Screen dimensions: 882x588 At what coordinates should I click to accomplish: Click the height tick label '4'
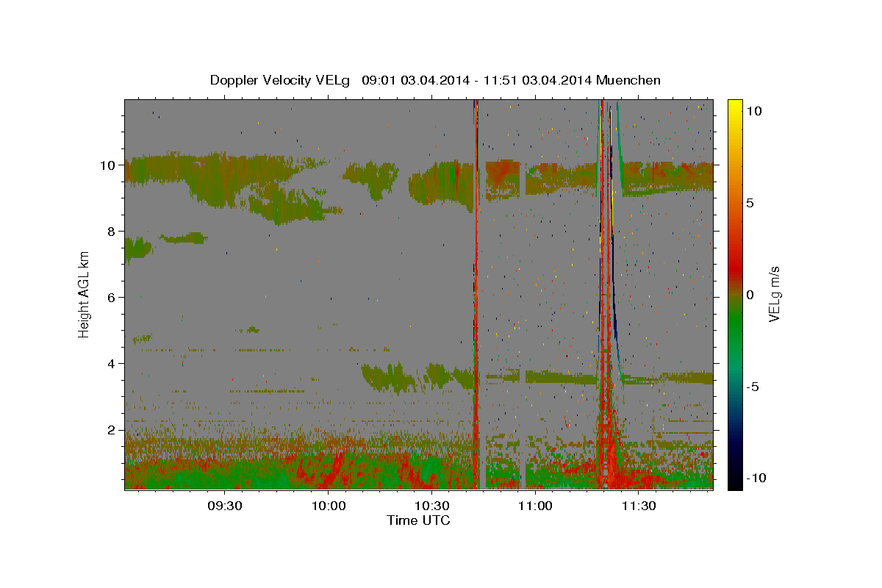[x=113, y=364]
